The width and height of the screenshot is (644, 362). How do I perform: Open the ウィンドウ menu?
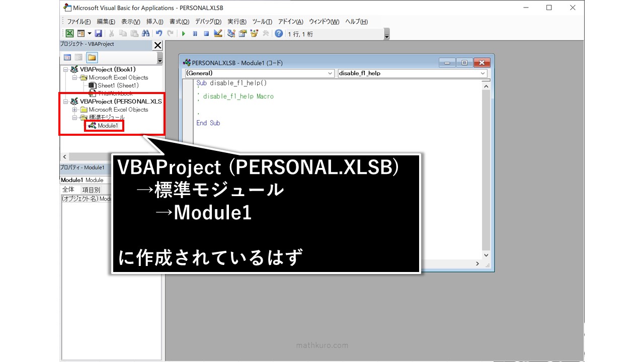pyautogui.click(x=324, y=22)
